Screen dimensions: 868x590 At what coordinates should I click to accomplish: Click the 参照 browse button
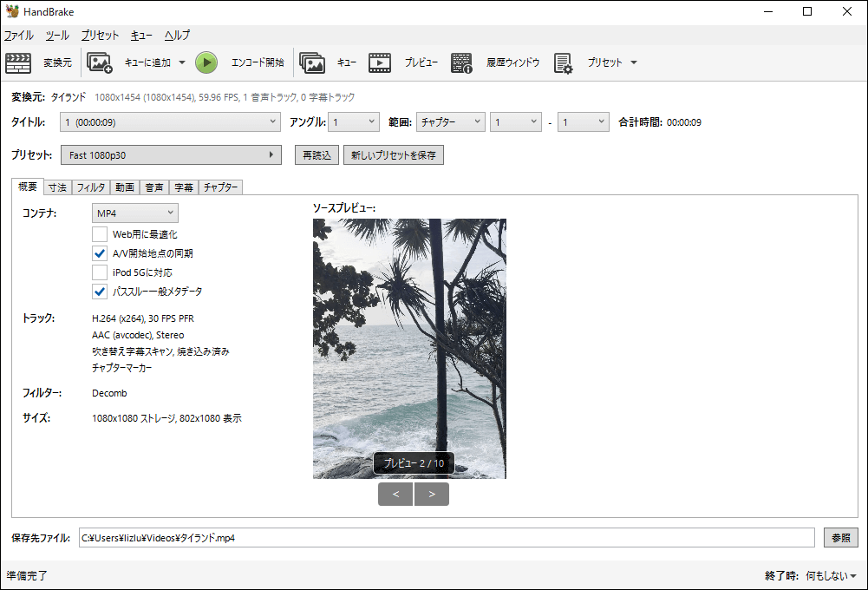[x=840, y=537]
